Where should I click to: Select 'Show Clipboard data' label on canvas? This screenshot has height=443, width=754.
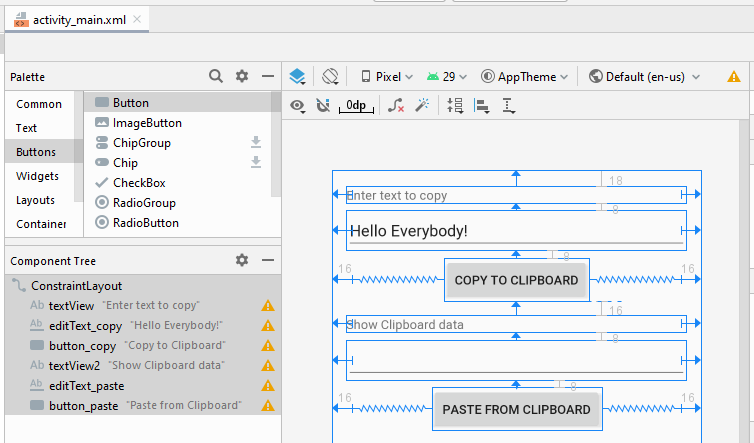tap(516, 324)
